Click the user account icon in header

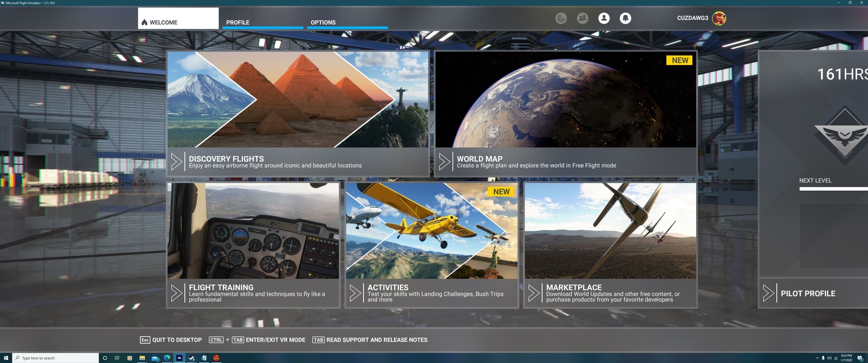(604, 18)
